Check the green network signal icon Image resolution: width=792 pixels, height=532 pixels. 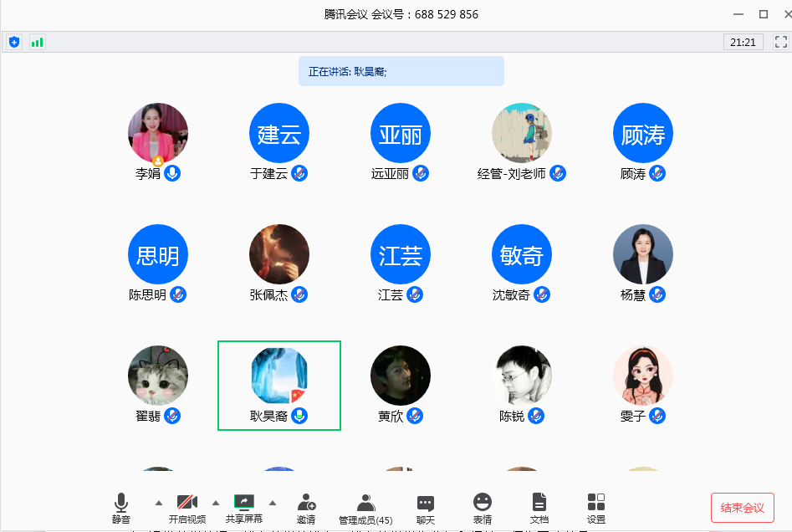point(37,42)
